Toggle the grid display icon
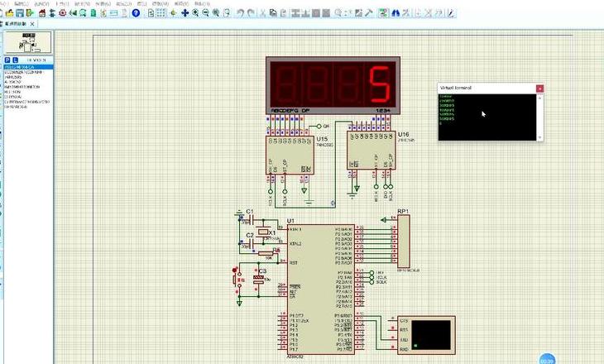Screen dimensions: 604x364 [161, 13]
